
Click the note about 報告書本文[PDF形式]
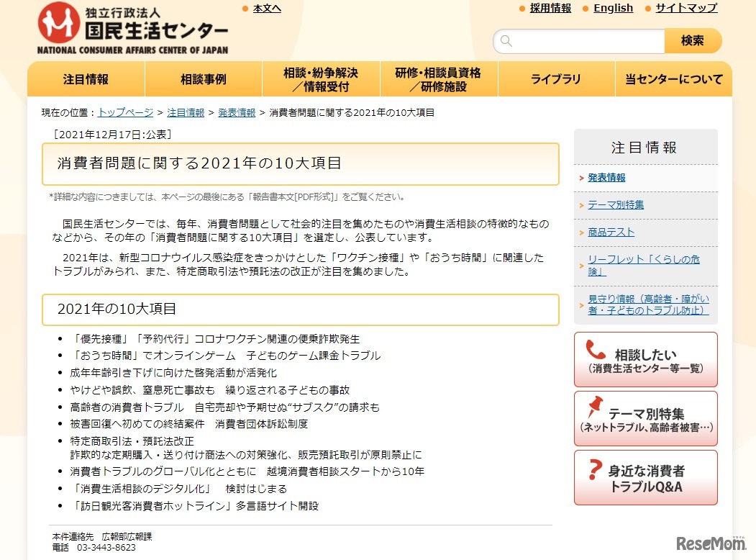pos(227,197)
